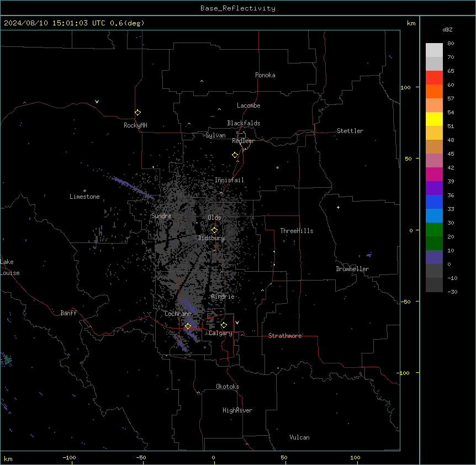Click the Stettler label

350,131
